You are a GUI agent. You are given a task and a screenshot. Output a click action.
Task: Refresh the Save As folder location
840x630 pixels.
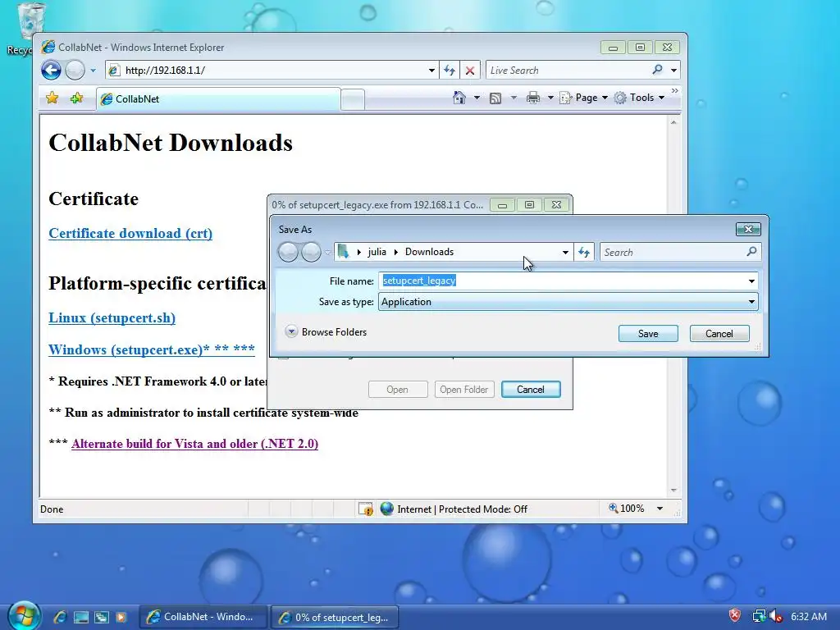[x=584, y=252]
